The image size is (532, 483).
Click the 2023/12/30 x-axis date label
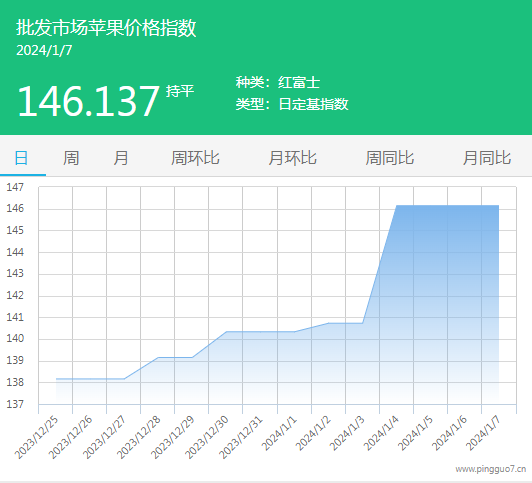tap(207, 437)
